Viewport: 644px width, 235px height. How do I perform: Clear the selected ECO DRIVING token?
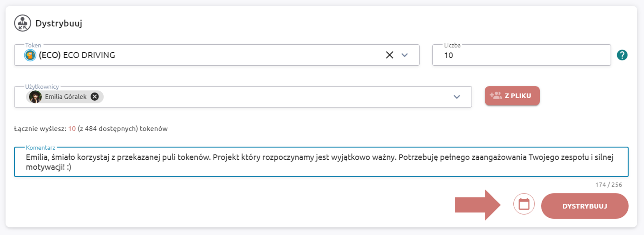389,55
